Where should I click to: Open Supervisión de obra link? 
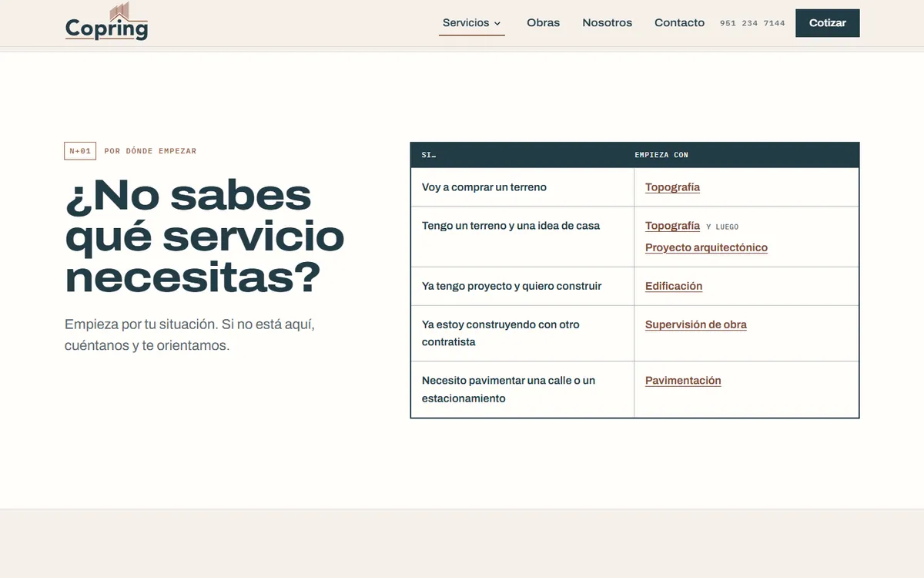tap(696, 324)
